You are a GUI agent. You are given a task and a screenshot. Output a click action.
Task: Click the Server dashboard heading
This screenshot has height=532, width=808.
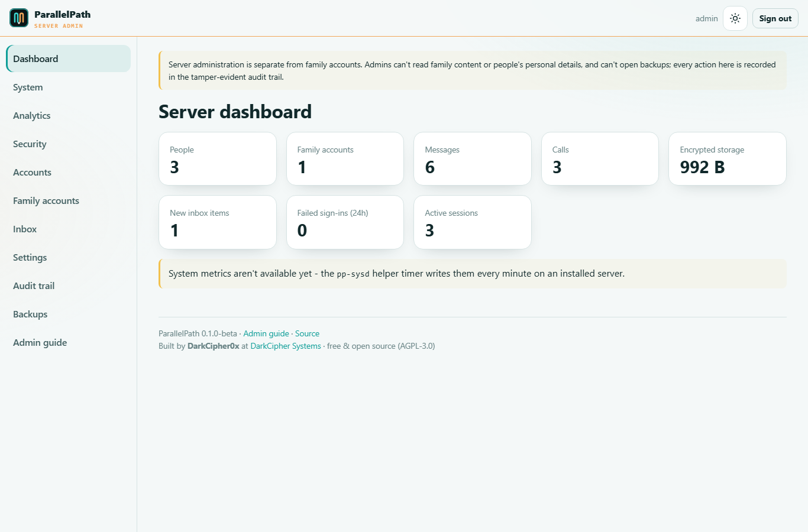pyautogui.click(x=235, y=112)
